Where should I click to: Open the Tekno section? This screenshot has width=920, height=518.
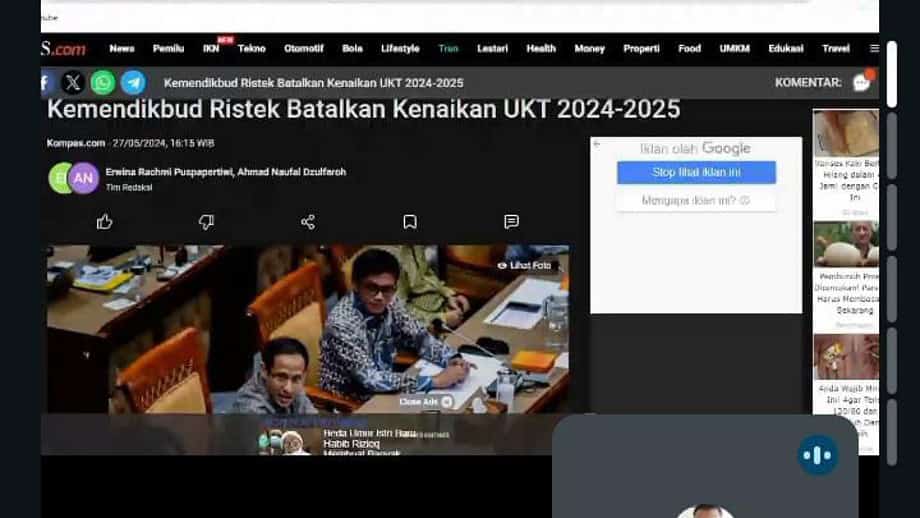pyautogui.click(x=252, y=49)
